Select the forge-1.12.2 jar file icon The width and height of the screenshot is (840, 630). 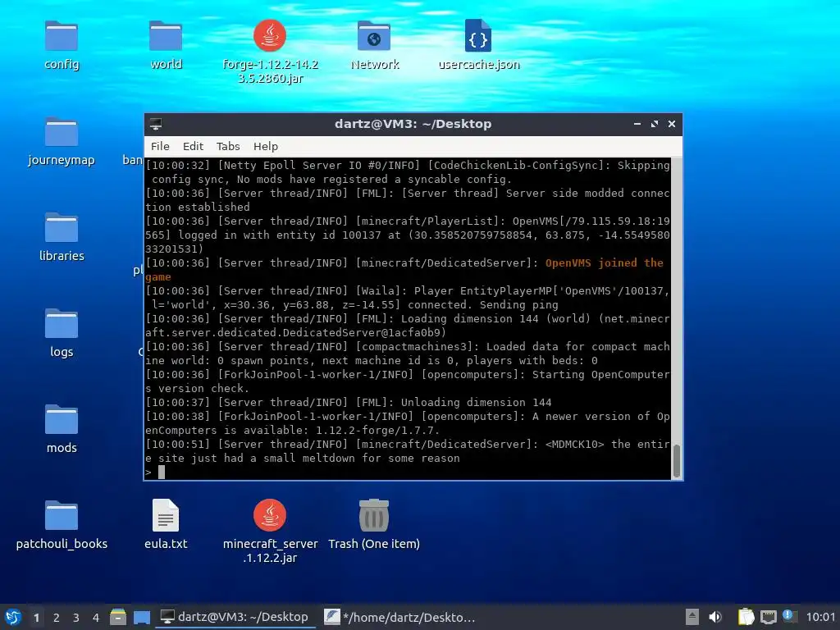270,36
